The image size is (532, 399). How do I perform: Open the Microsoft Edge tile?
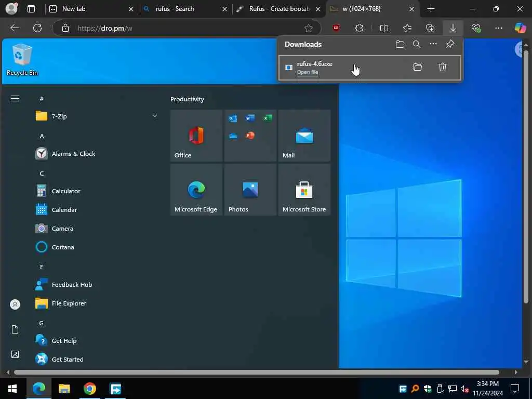click(196, 190)
